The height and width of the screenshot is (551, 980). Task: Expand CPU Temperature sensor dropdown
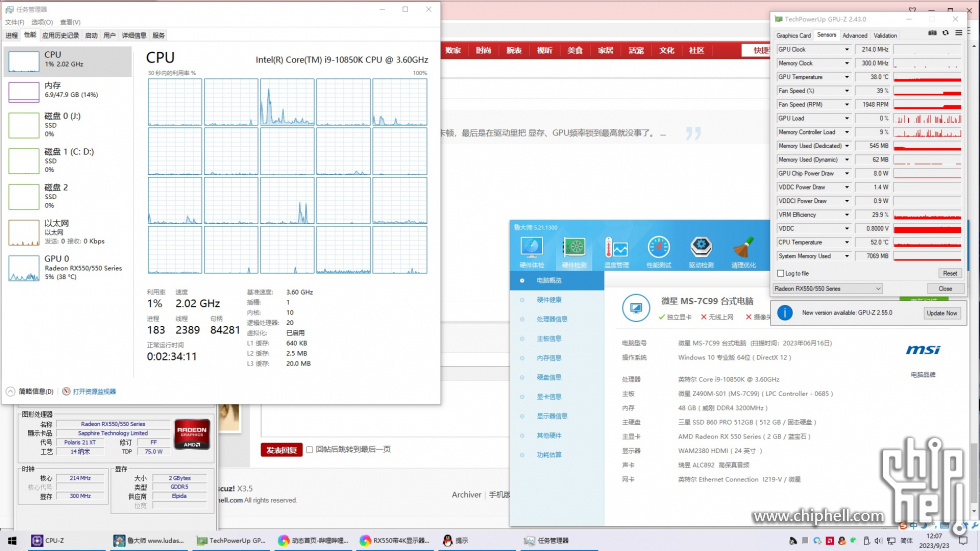(847, 242)
